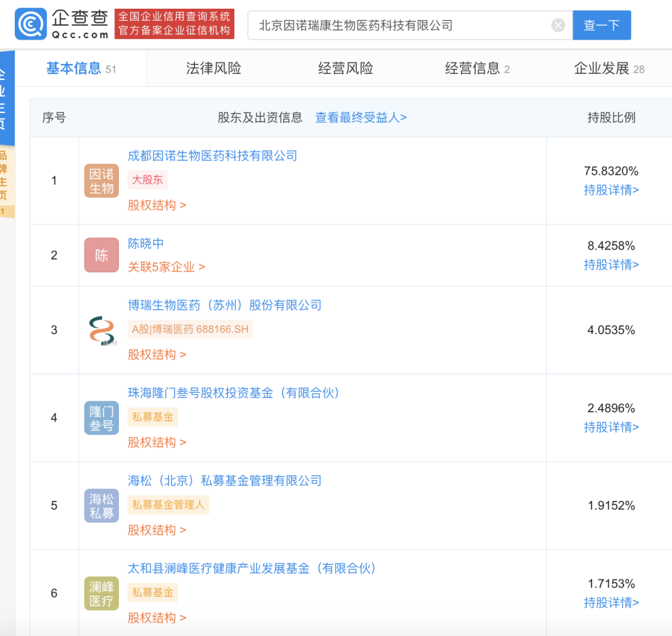Expand 股权结构 under 珠海隆门叁号

tap(157, 442)
